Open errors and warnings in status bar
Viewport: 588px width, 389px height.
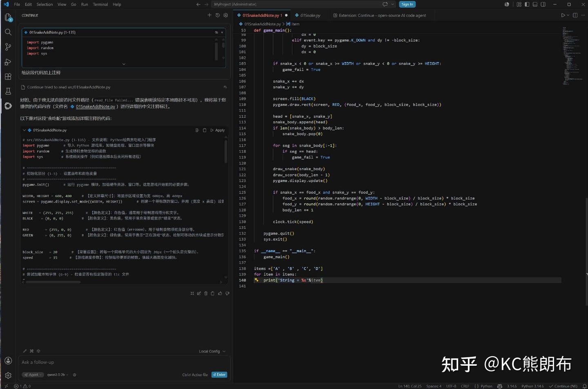(x=22, y=386)
